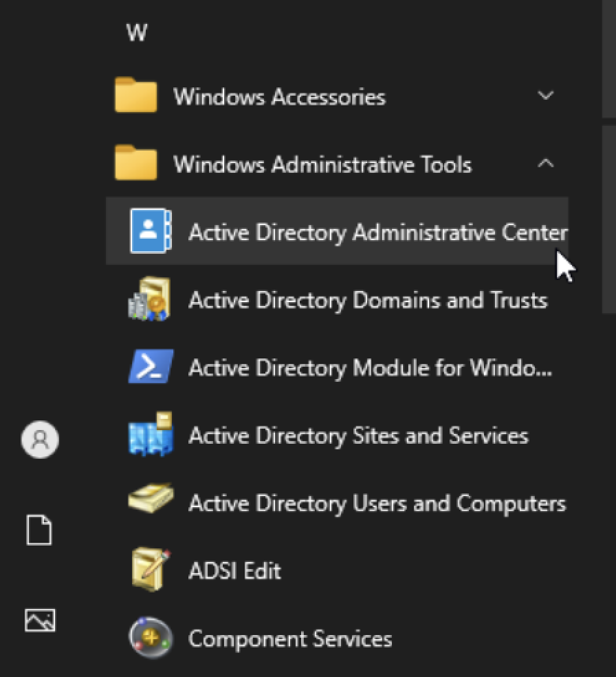
Task: Collapse the Windows Administrative Tools chevron
Action: click(546, 163)
